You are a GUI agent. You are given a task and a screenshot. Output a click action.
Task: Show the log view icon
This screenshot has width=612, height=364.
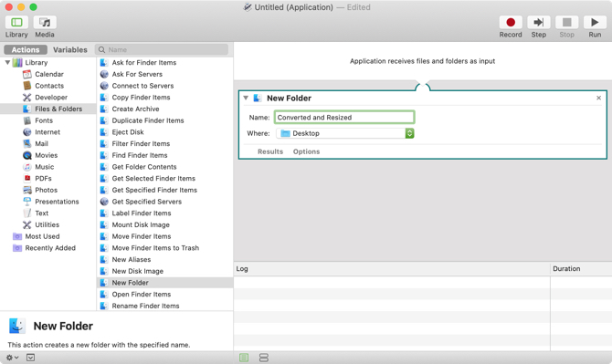click(x=244, y=358)
